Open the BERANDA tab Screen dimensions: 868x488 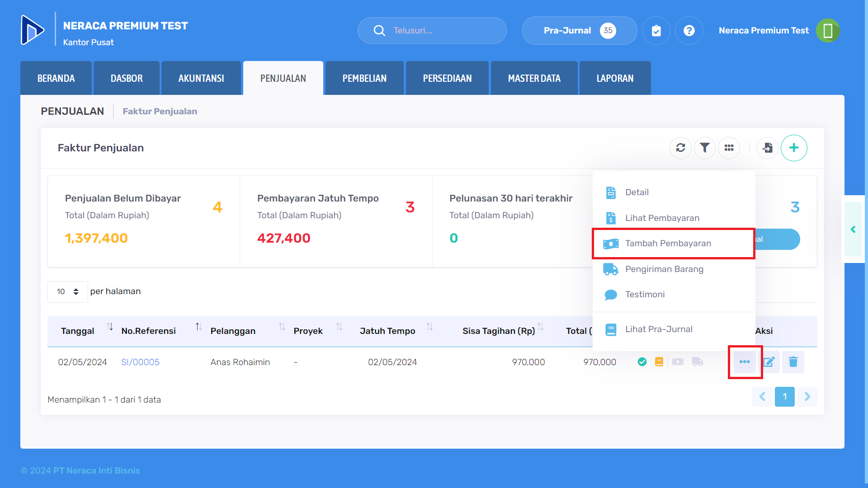(x=56, y=78)
